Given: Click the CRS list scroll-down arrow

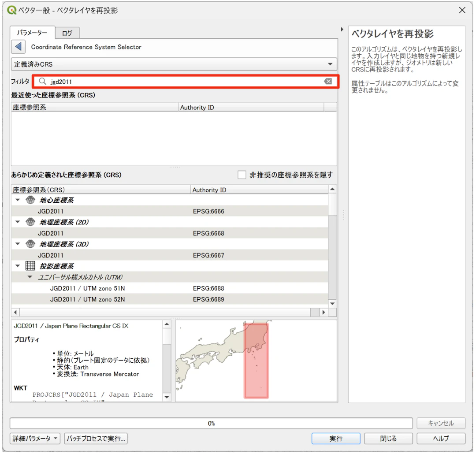Looking at the screenshot, I should [x=332, y=303].
